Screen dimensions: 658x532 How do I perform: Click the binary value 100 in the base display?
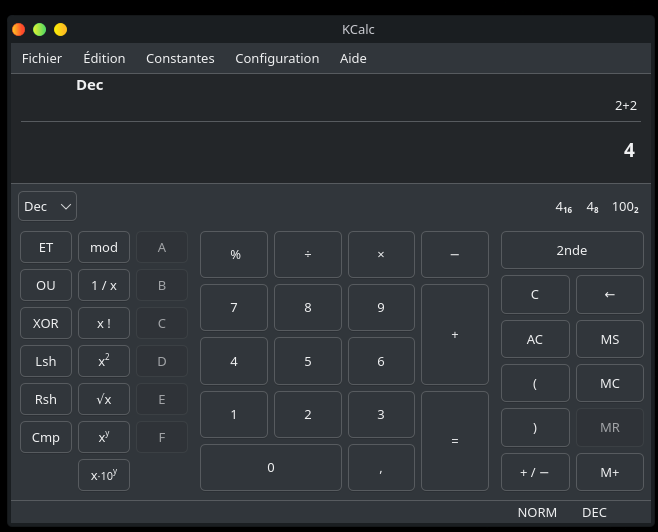625,207
